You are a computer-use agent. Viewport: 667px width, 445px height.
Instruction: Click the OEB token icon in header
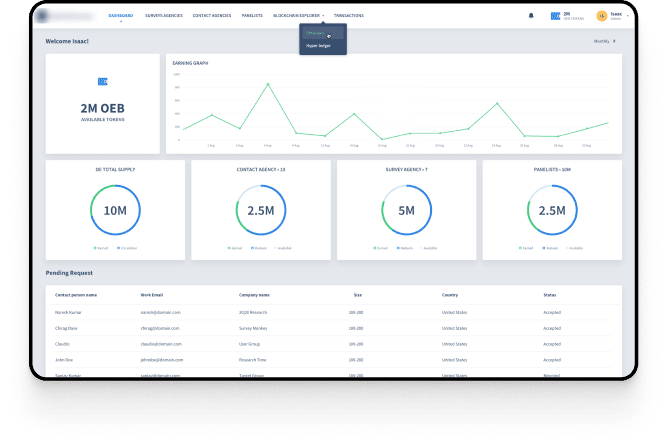tap(556, 16)
